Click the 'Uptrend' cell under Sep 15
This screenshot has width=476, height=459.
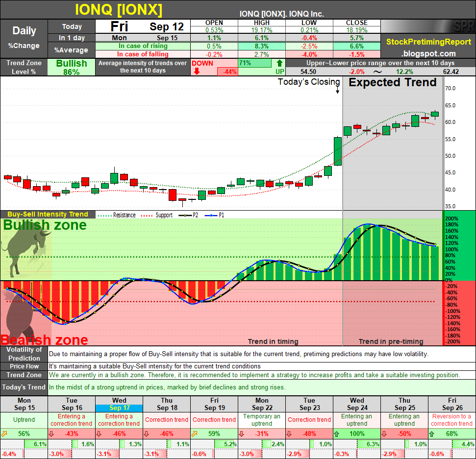24,420
